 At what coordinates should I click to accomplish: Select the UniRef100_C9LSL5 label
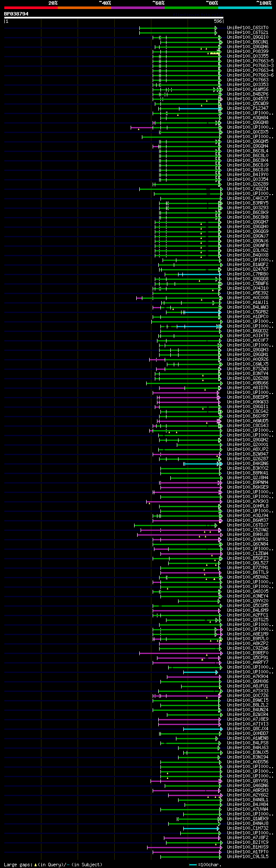248,857
